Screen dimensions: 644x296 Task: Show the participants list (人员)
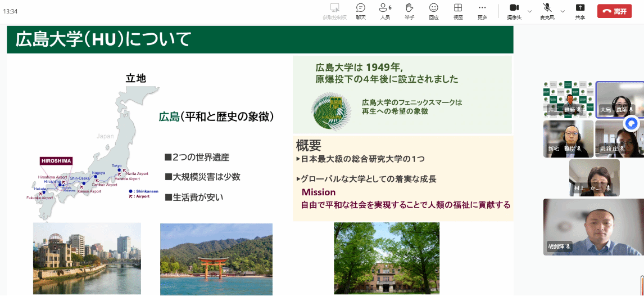[386, 11]
